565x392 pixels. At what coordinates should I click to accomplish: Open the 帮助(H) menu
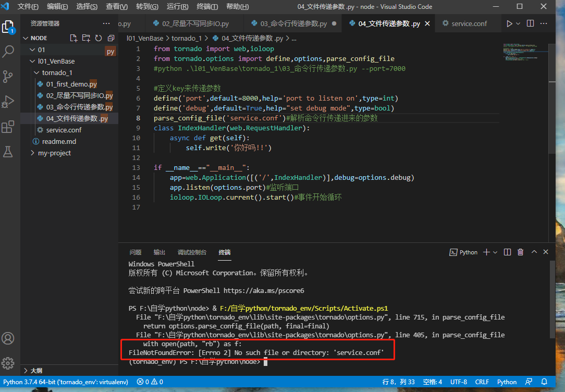[x=238, y=6]
